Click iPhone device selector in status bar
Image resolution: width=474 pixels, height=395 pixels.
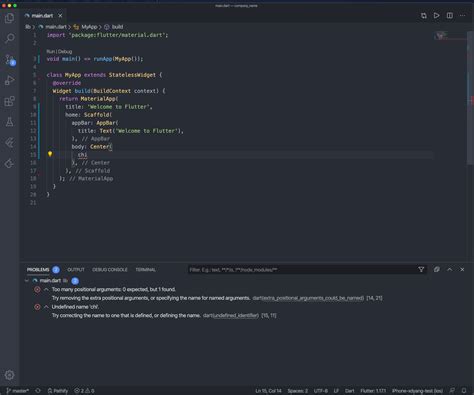pos(417,391)
